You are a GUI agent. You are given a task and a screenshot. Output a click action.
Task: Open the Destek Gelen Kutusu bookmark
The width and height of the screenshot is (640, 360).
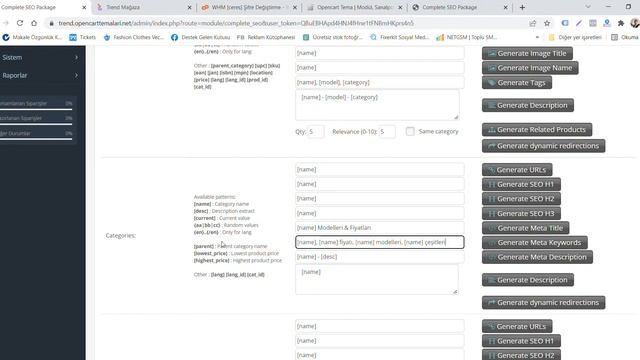click(200, 37)
